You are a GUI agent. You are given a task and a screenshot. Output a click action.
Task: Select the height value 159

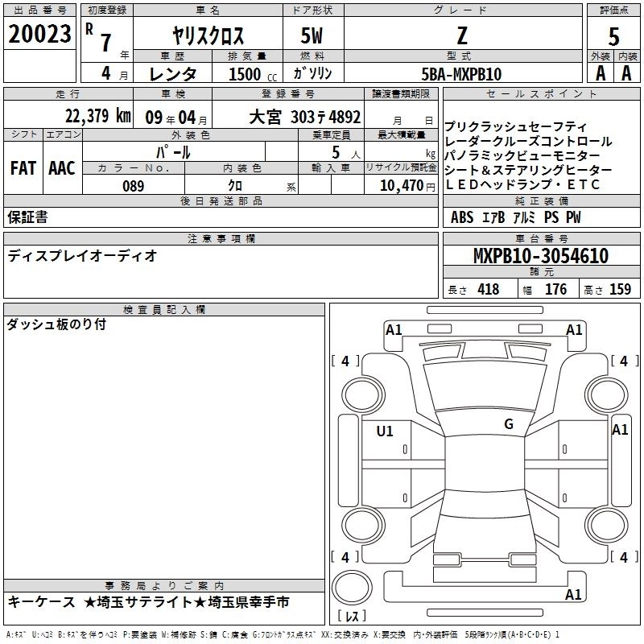click(620, 289)
